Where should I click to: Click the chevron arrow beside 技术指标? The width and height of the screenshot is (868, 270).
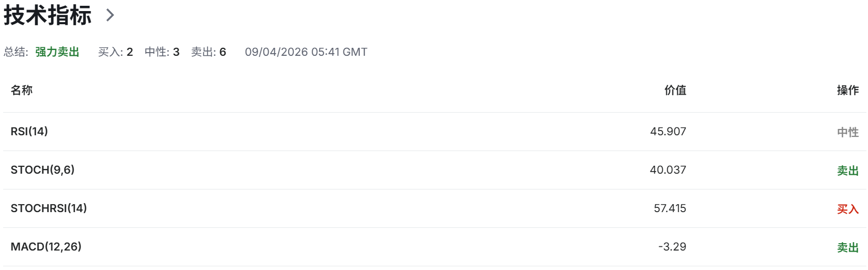point(110,15)
